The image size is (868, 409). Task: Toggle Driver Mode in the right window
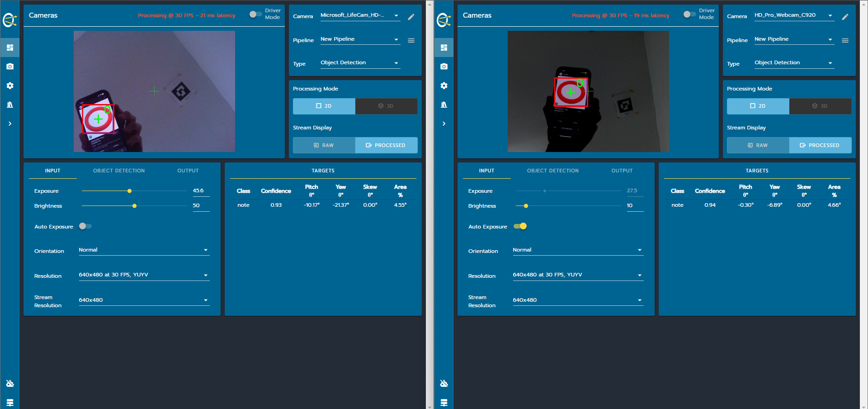click(689, 14)
